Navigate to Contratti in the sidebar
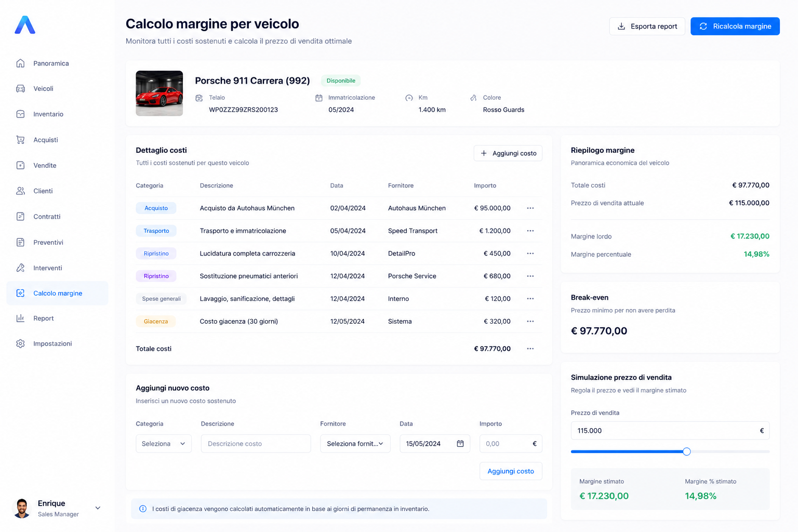The height and width of the screenshot is (532, 798). (x=57, y=217)
